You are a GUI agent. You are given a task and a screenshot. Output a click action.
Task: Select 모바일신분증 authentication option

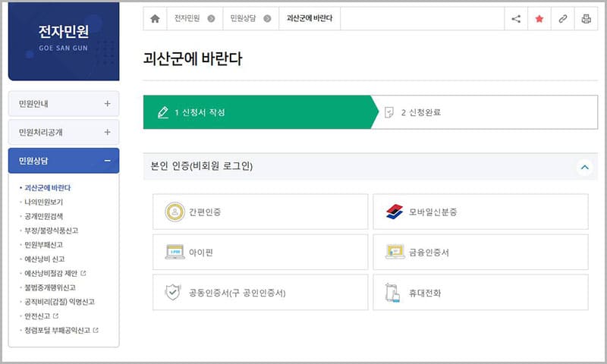pyautogui.click(x=480, y=212)
